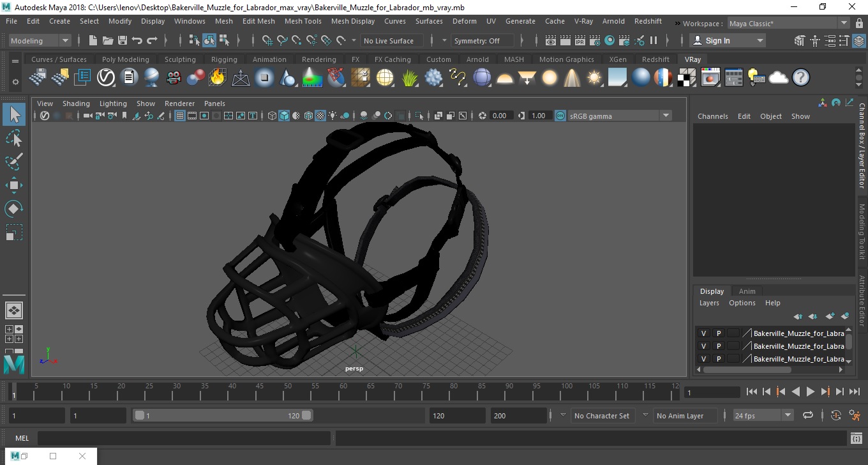Choose the Lasso select tool
This screenshot has height=465, width=868.
click(x=14, y=138)
